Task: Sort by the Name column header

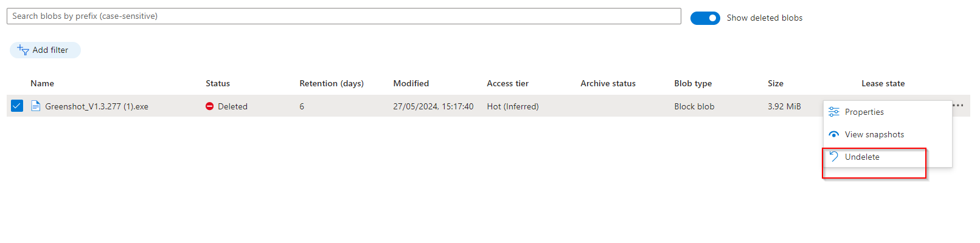Action: click(x=43, y=83)
